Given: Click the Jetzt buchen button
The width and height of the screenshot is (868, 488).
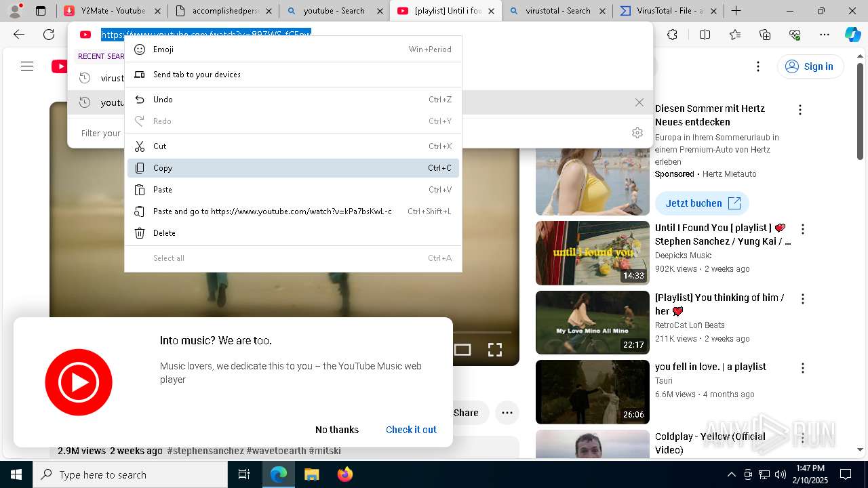Looking at the screenshot, I should click(x=701, y=203).
